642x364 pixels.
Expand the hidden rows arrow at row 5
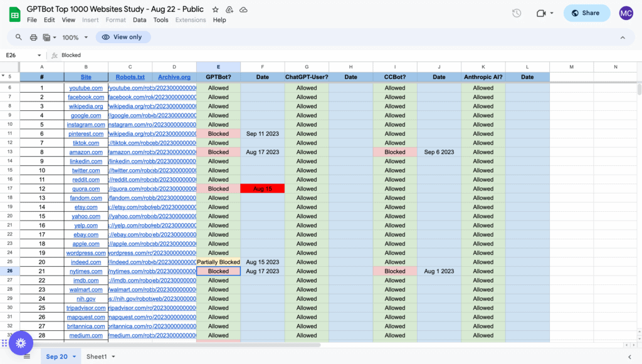click(x=3, y=76)
